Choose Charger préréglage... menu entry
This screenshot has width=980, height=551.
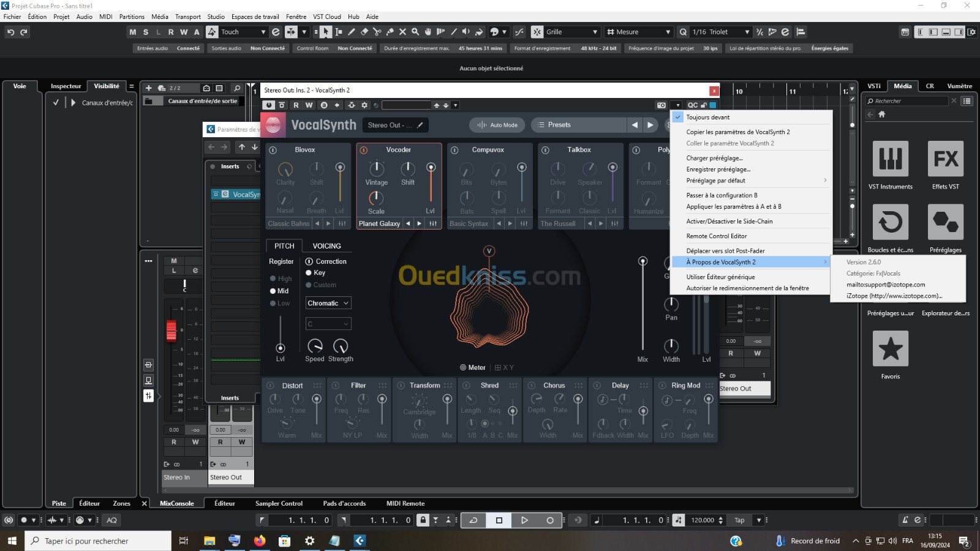(x=752, y=158)
